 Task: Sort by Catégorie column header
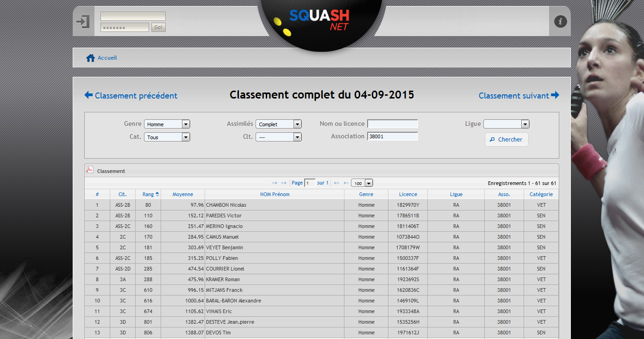541,194
